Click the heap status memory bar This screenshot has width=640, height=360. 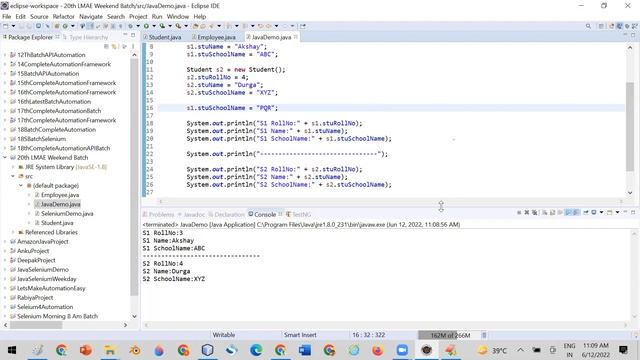tap(449, 335)
